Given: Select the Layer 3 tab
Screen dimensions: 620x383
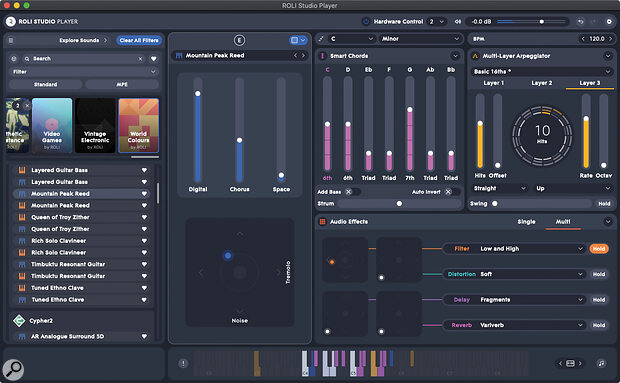Looking at the screenshot, I should coord(590,83).
